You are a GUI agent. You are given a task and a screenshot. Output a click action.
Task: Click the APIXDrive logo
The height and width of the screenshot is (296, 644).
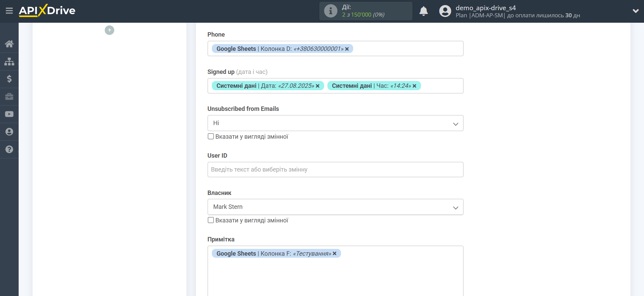tap(47, 11)
